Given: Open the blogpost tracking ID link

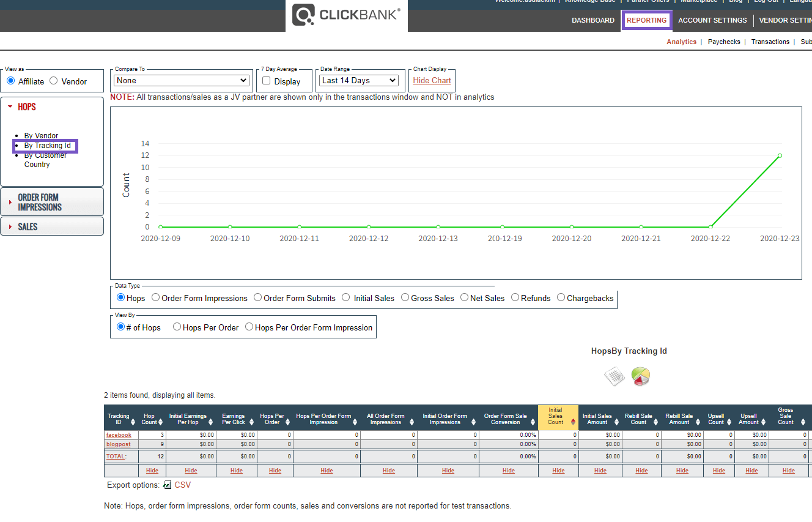Looking at the screenshot, I should point(118,444).
